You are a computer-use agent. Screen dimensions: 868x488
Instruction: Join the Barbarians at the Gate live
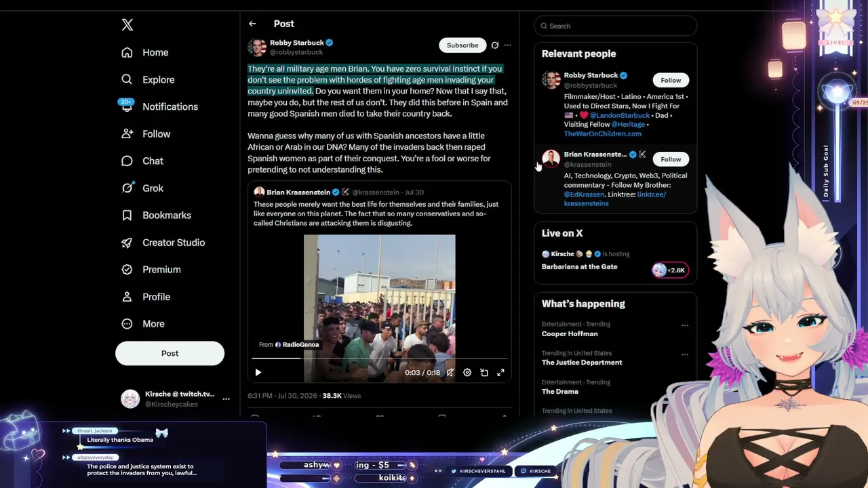579,266
